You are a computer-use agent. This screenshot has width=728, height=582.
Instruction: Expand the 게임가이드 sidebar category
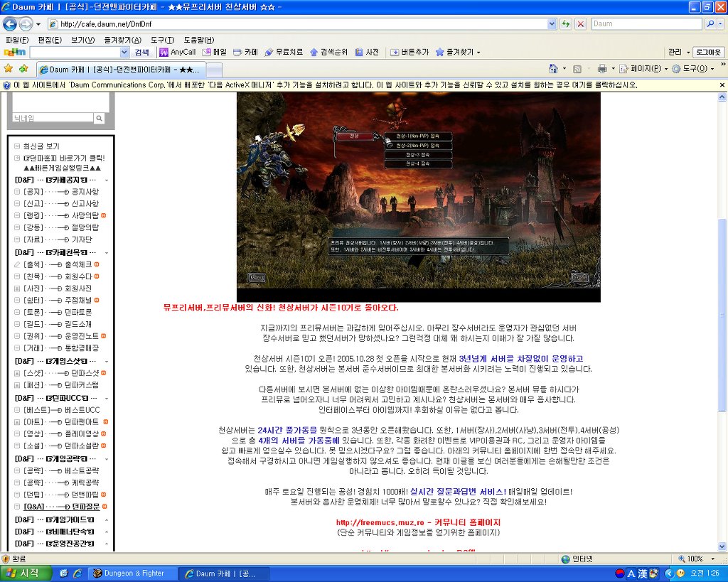pos(107,519)
